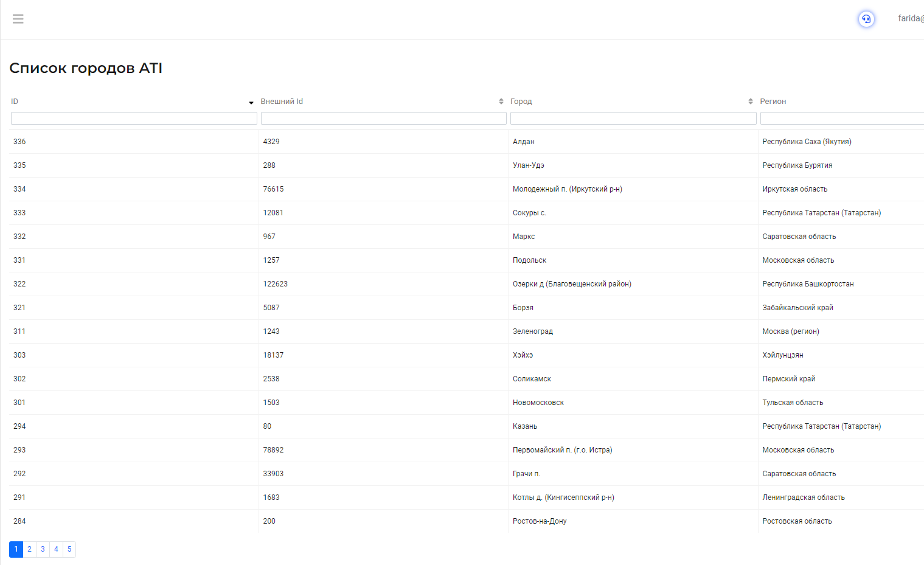The height and width of the screenshot is (565, 924).
Task: Focus the Внешний Id filter field
Action: pyautogui.click(x=383, y=119)
